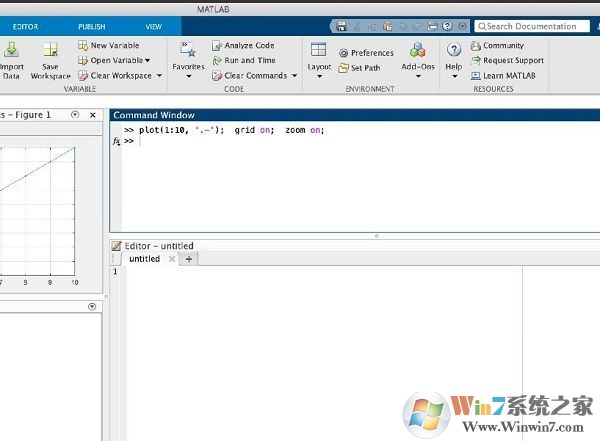Click Save Workspace icon
Image resolution: width=600 pixels, height=441 pixels.
tap(50, 50)
